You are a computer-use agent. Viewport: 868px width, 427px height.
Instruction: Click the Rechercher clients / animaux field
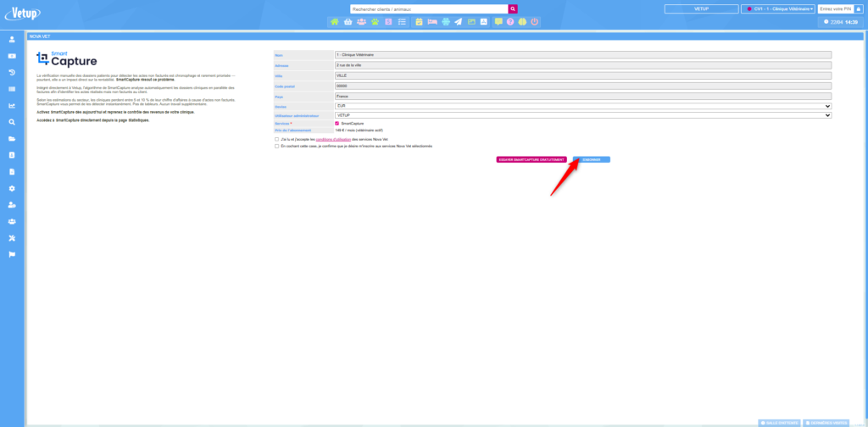[428, 8]
